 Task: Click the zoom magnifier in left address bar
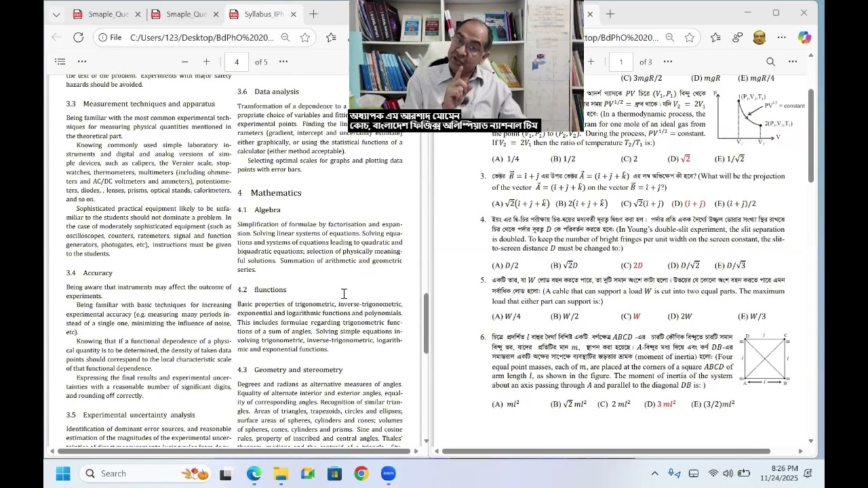tap(285, 37)
